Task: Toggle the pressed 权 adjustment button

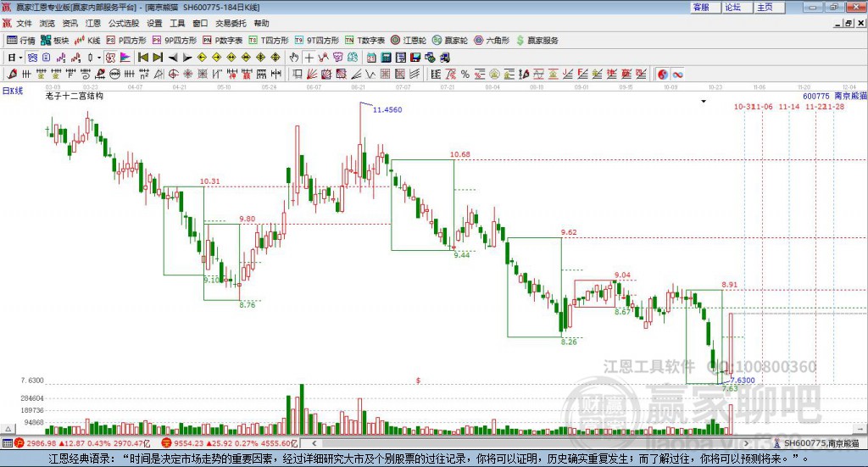Action: (110, 58)
